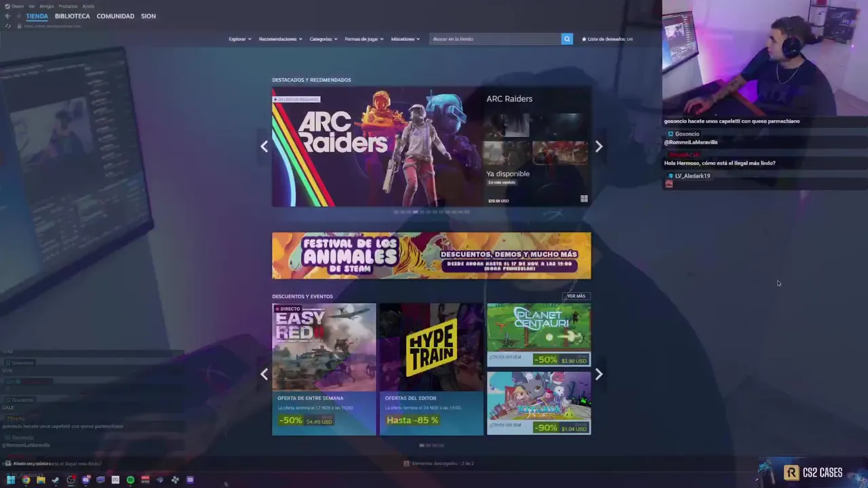The height and width of the screenshot is (488, 868).
Task: Open the Easy Red midweek deal card
Action: click(324, 369)
